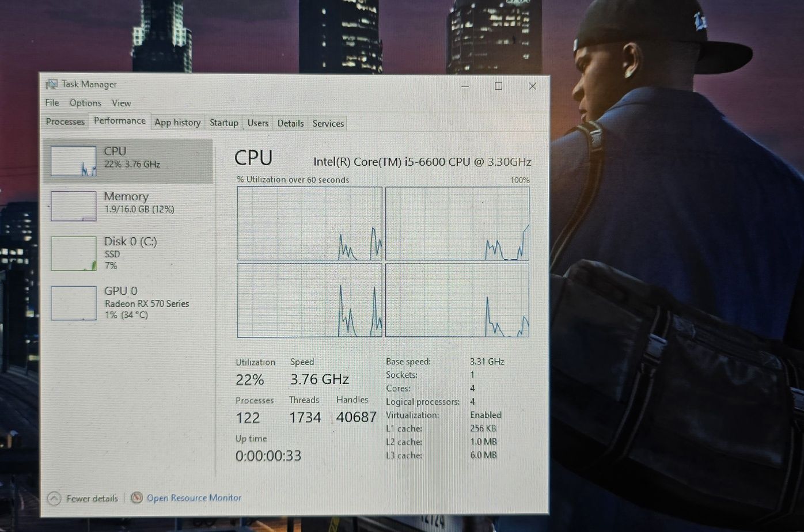Click the Resource Monitor icon
Screen dimensions: 804x532
pyautogui.click(x=136, y=497)
